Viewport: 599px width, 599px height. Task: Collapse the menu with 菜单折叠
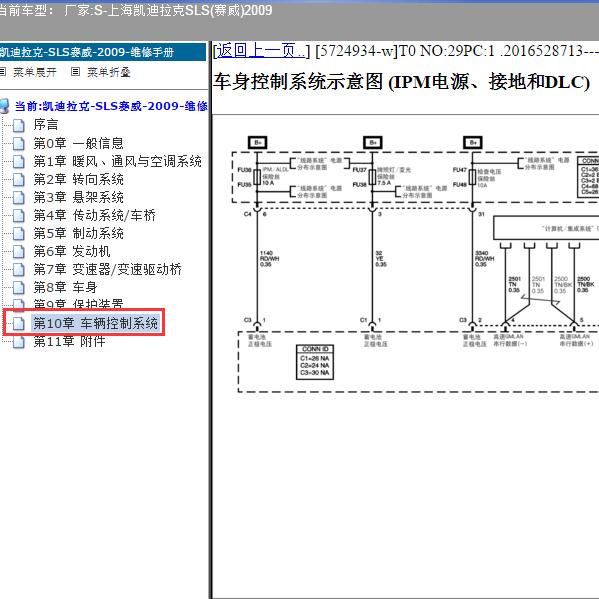(x=109, y=72)
